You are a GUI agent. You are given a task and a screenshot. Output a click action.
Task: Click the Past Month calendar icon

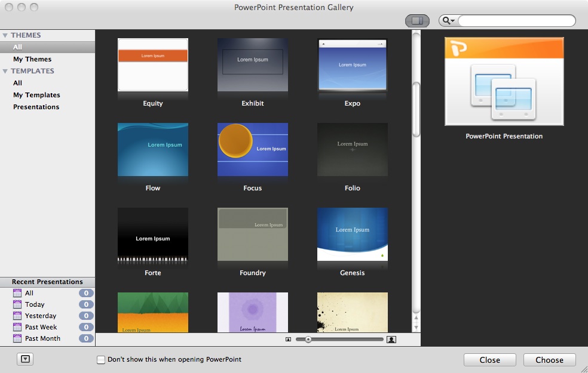(17, 338)
